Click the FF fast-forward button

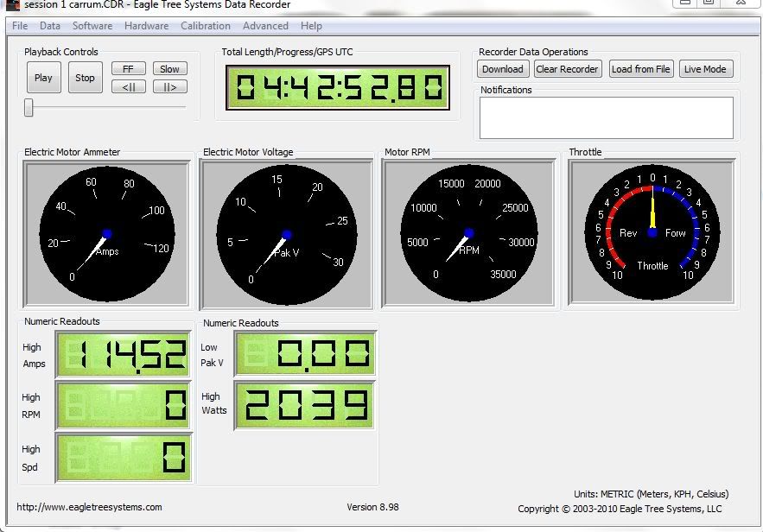(128, 69)
